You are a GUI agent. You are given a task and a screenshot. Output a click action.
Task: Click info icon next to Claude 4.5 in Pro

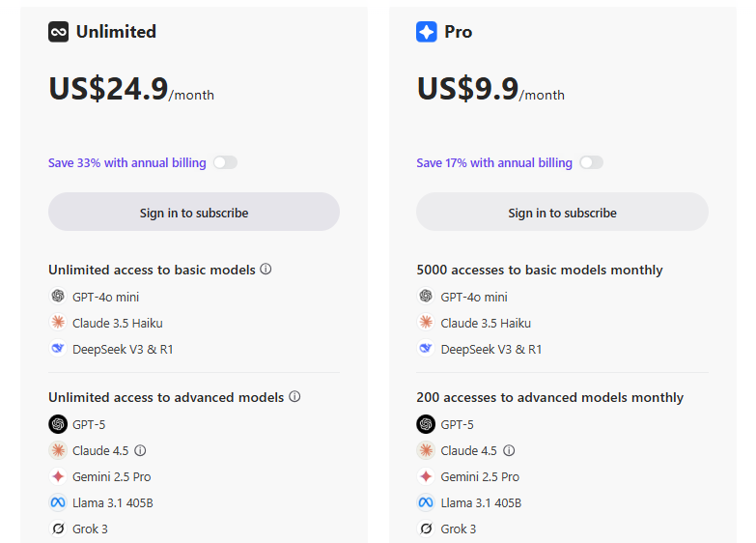click(x=509, y=450)
